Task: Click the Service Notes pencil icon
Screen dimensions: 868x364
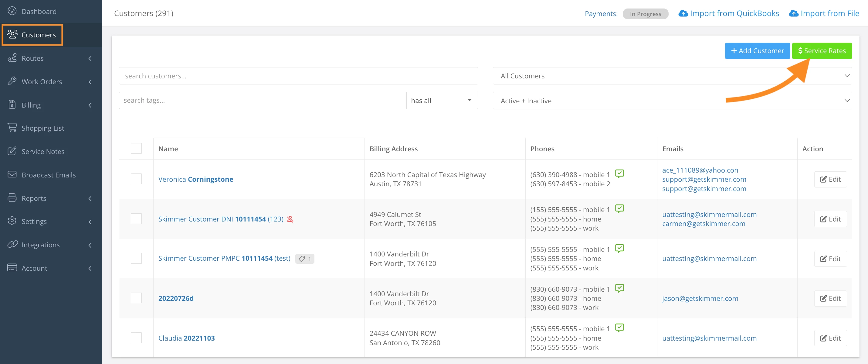Action: [x=12, y=151]
